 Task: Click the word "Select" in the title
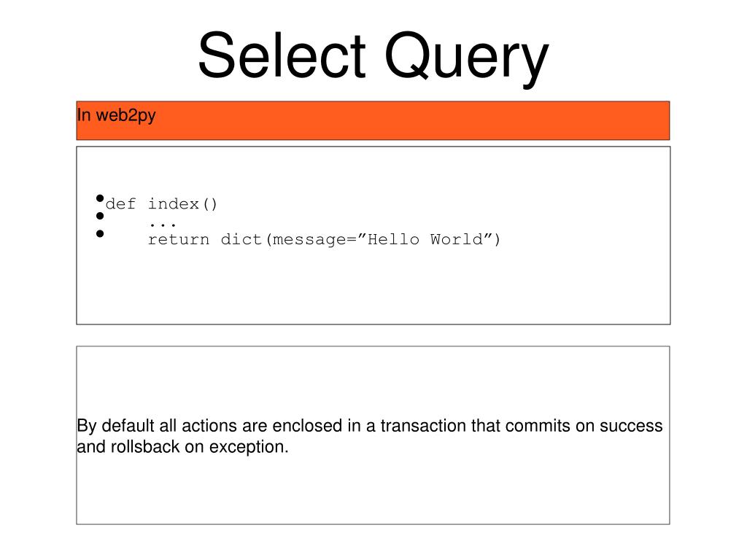[282, 57]
